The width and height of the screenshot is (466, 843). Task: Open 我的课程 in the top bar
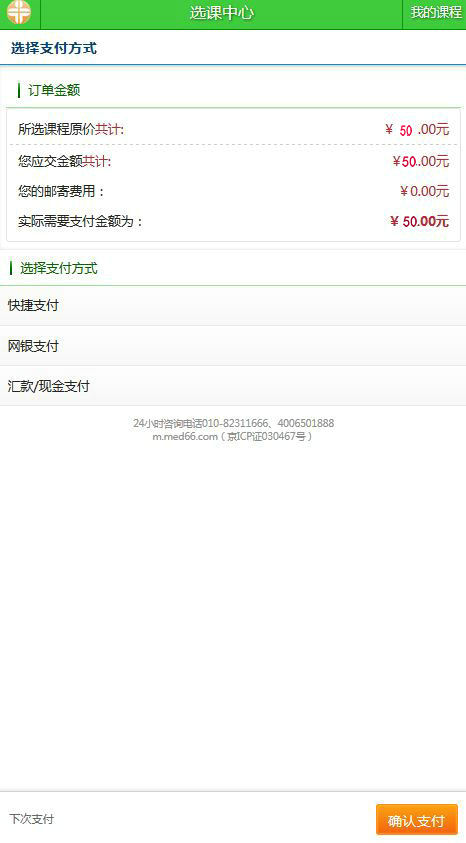pyautogui.click(x=436, y=13)
